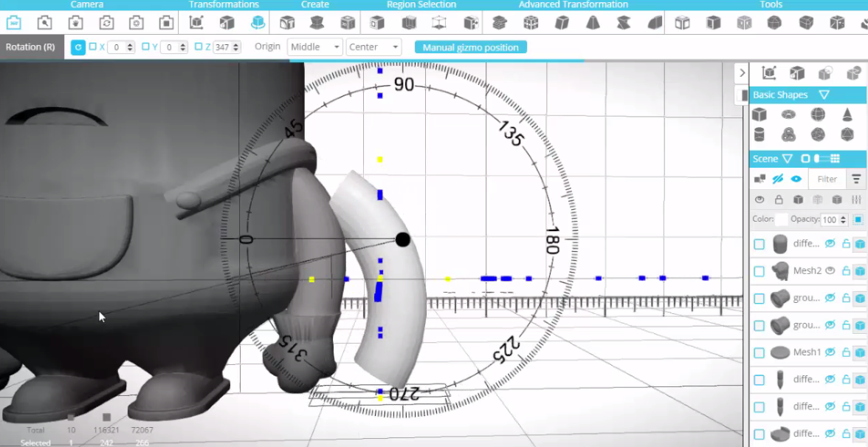This screenshot has height=447, width=868.
Task: Open the Region Selection toolbar group
Action: (x=421, y=4)
